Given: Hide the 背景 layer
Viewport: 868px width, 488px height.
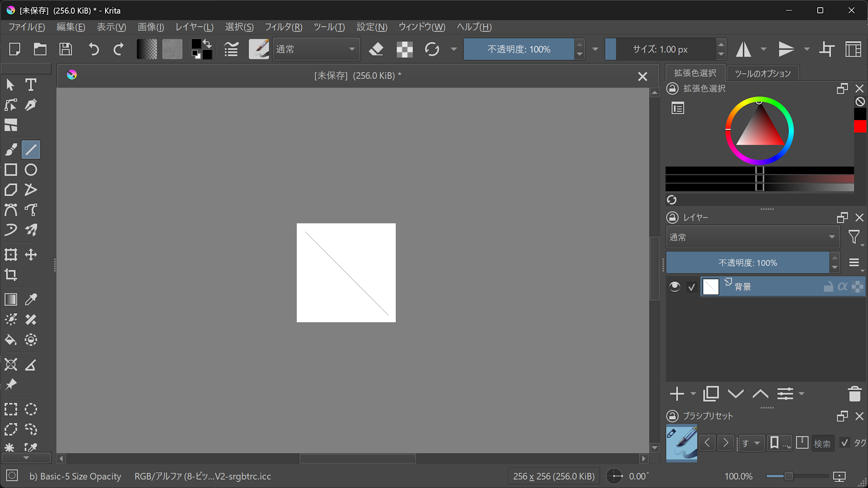Looking at the screenshot, I should [x=675, y=286].
